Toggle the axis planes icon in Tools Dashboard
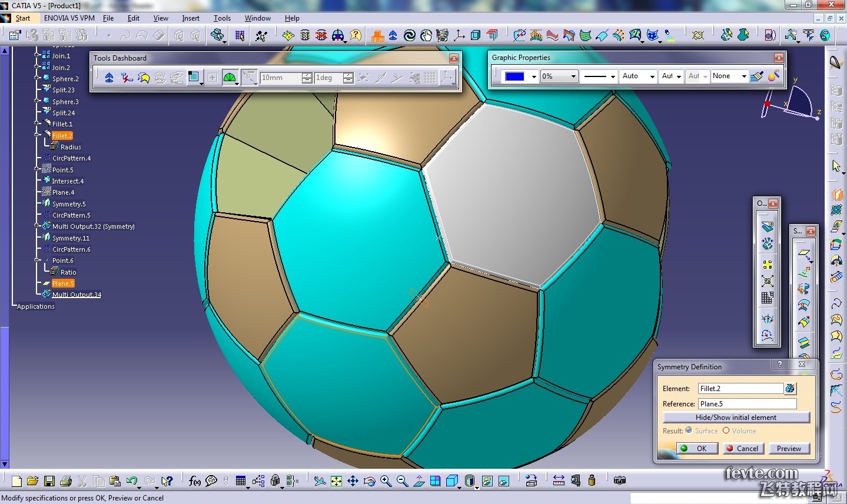This screenshot has height=504, width=847. (x=446, y=78)
